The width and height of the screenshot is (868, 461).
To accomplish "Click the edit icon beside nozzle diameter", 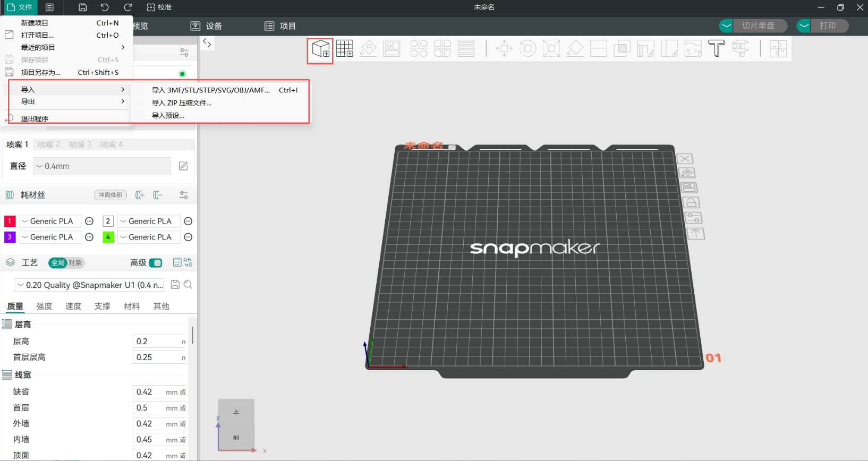I will click(x=183, y=166).
